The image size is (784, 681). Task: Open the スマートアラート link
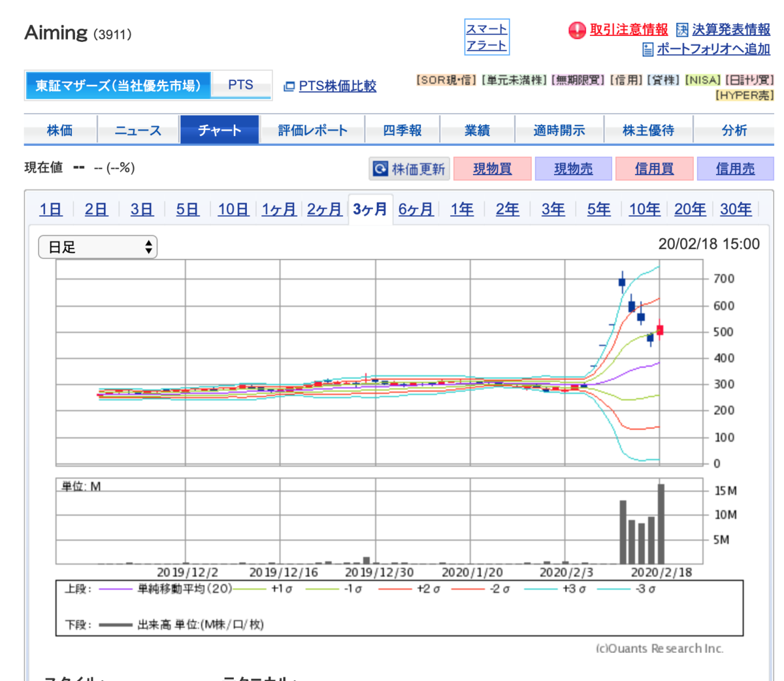coord(487,37)
